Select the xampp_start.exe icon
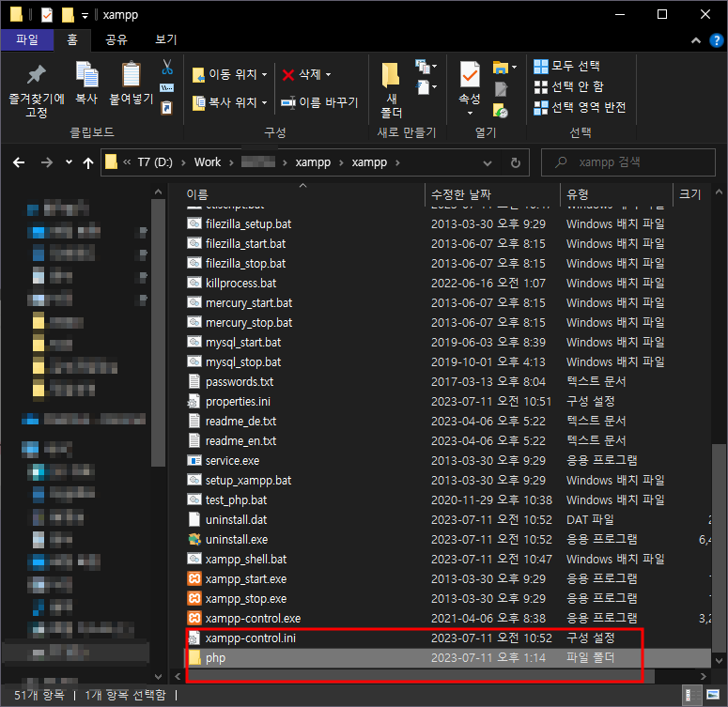728x707 pixels. click(x=194, y=579)
